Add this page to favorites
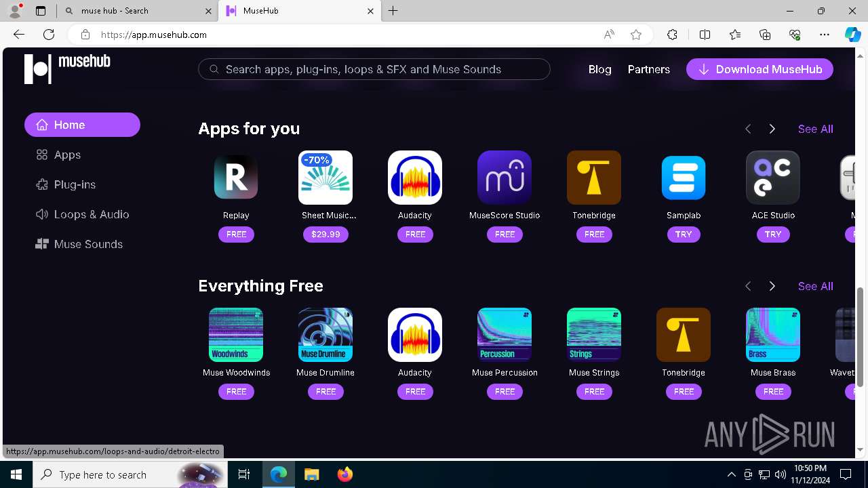Viewport: 868px width, 488px height. (636, 35)
